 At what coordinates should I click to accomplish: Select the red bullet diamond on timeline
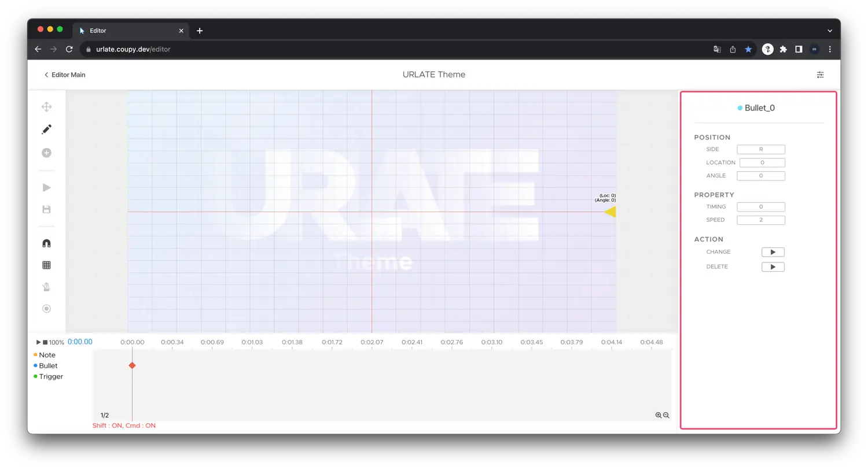coord(132,365)
